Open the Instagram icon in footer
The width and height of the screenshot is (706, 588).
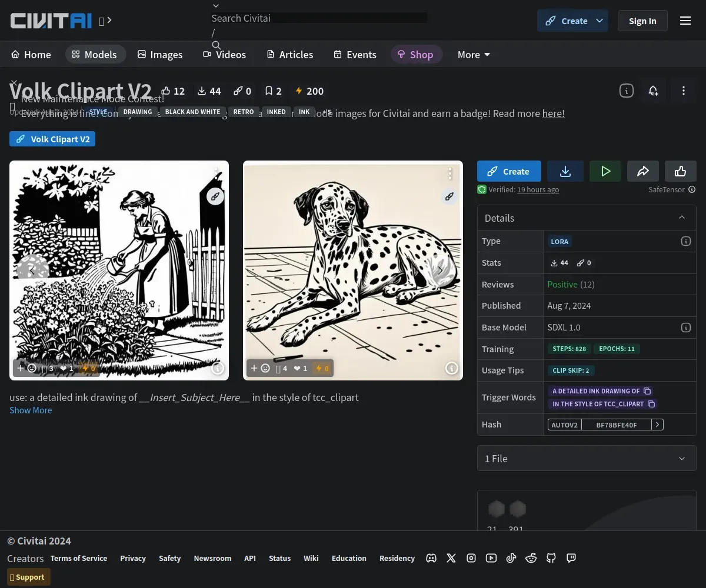(x=471, y=558)
